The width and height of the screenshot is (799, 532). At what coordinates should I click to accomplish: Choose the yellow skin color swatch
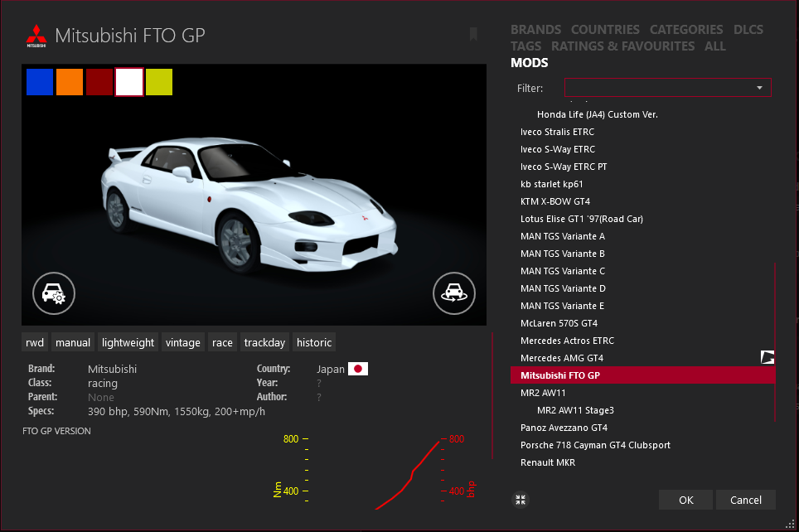coord(159,82)
